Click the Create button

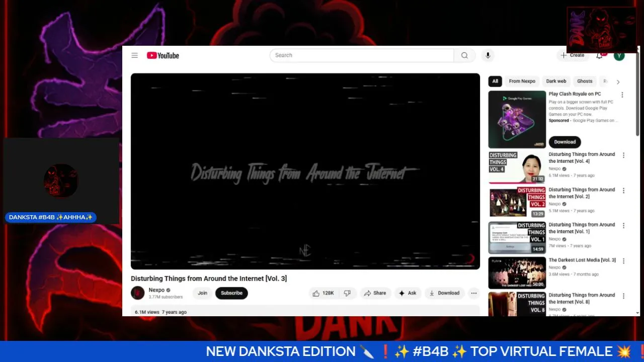(573, 55)
